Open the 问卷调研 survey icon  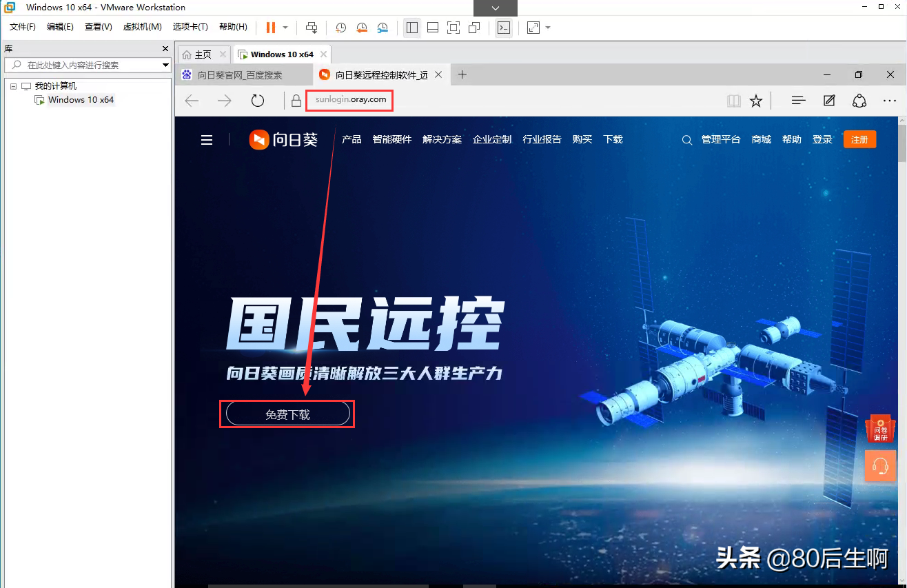click(880, 429)
